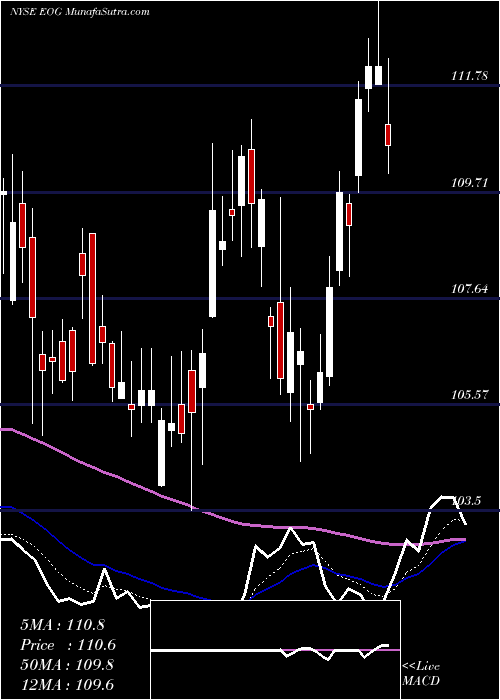The height and width of the screenshot is (700, 500).
Task: Select the 105.57 price level label
Action: click(x=469, y=395)
